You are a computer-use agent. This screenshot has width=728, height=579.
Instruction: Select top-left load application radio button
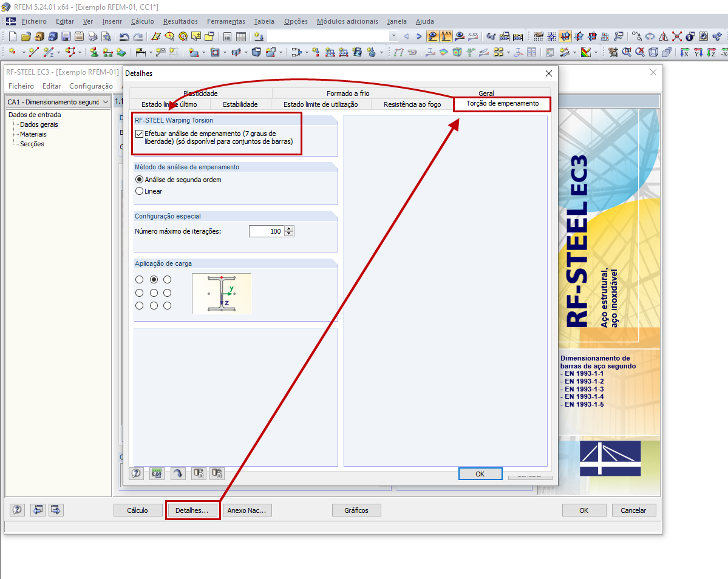tap(139, 279)
